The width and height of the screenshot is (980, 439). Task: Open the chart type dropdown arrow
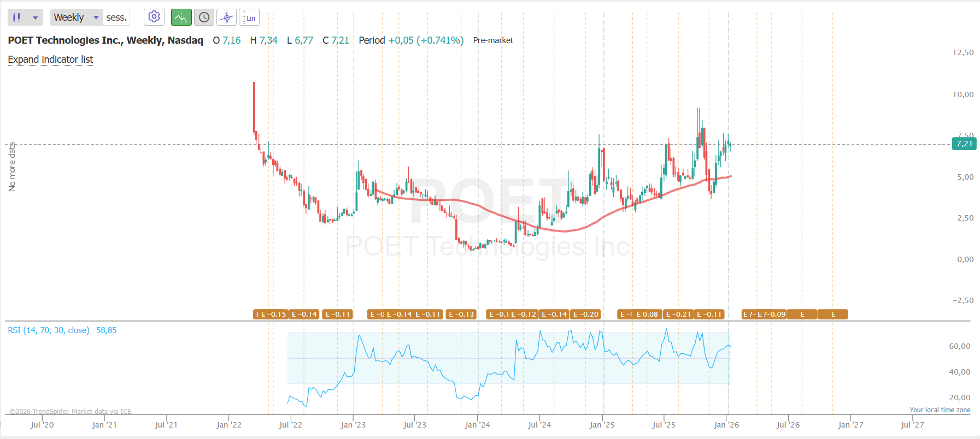click(x=36, y=17)
